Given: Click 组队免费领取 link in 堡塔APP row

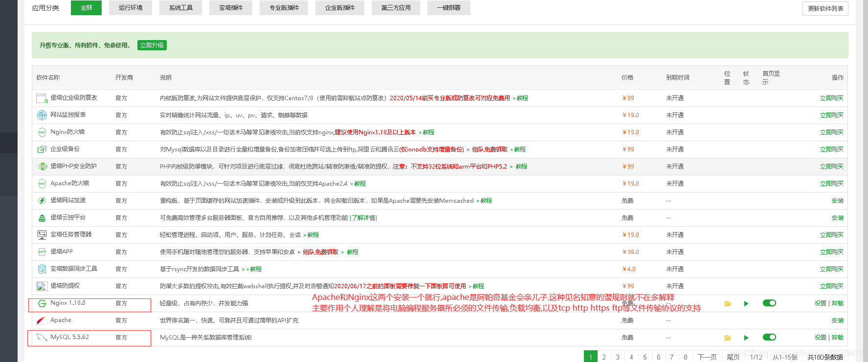Looking at the screenshot, I should [320, 252].
